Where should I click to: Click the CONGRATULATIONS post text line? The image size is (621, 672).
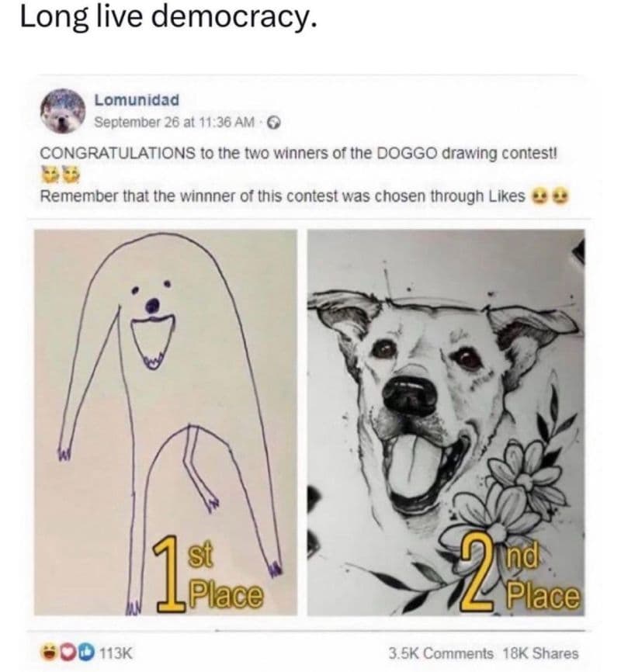point(299,153)
